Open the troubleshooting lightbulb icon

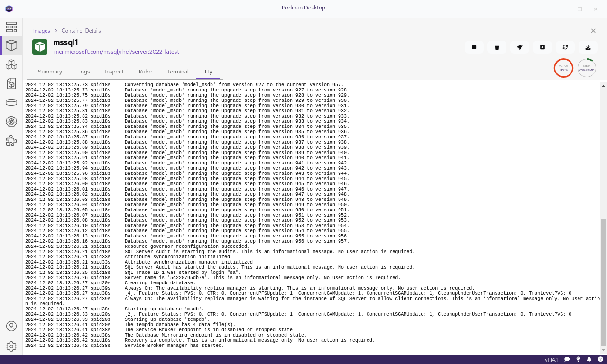coord(578,360)
